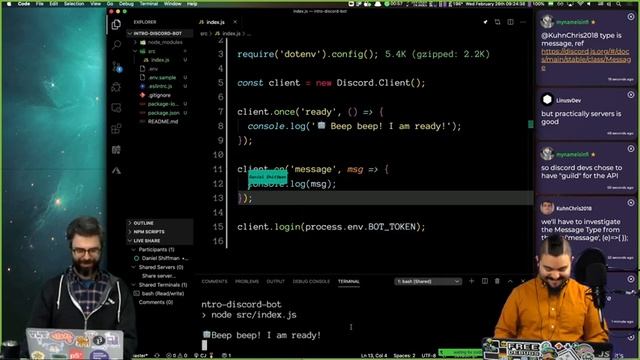Maximize the panel with the up chevron
Viewport: 640px width, 360px height.
510,281
